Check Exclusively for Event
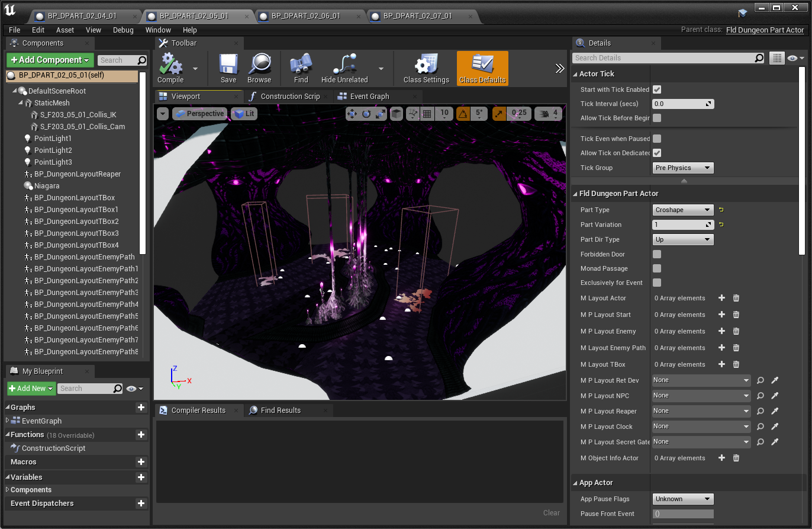 click(657, 283)
